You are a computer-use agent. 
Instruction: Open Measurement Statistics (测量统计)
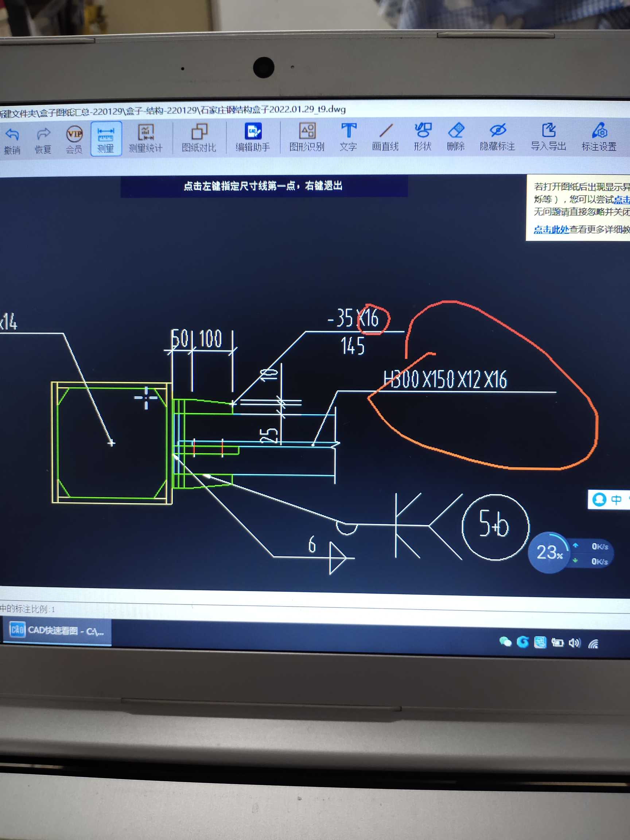click(145, 138)
